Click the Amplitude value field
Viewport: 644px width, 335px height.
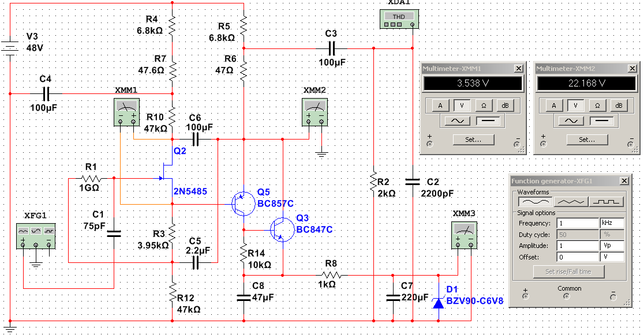click(578, 246)
